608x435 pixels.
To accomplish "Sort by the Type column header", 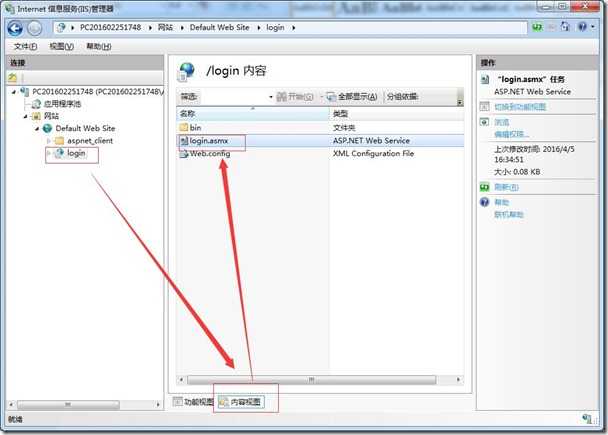I will tap(396, 114).
